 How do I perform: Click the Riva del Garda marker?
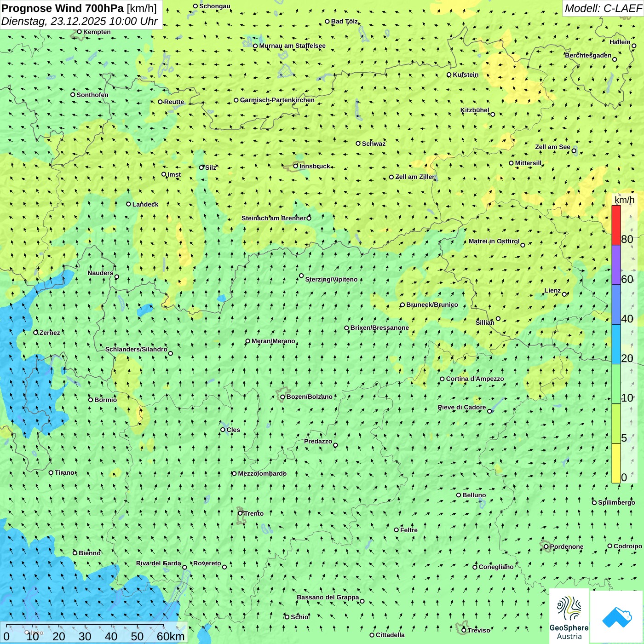[x=184, y=567]
